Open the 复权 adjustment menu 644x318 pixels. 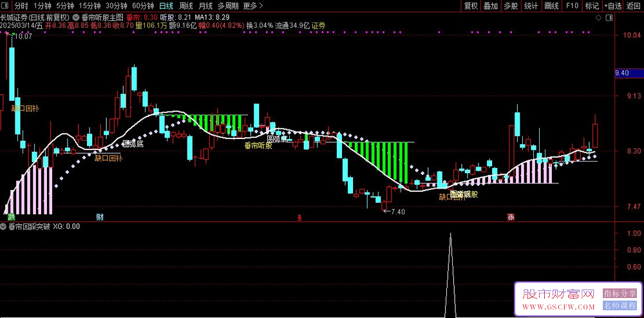(471, 6)
